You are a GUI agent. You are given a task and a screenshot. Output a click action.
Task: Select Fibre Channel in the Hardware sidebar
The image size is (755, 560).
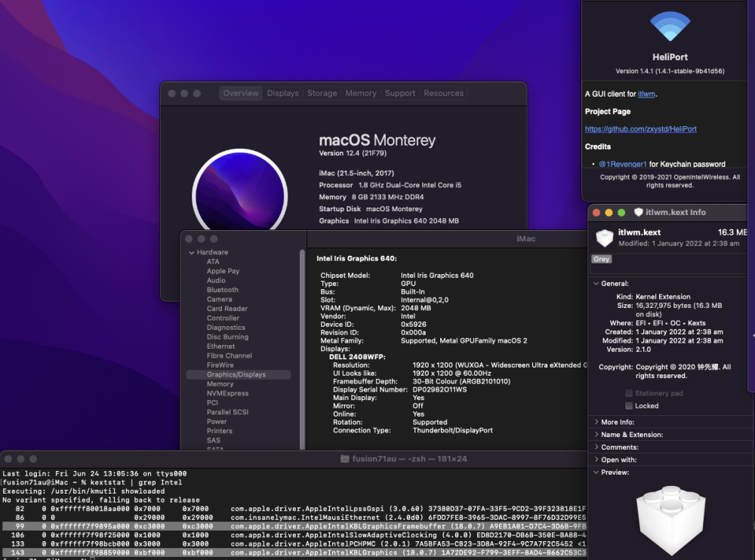coord(230,355)
